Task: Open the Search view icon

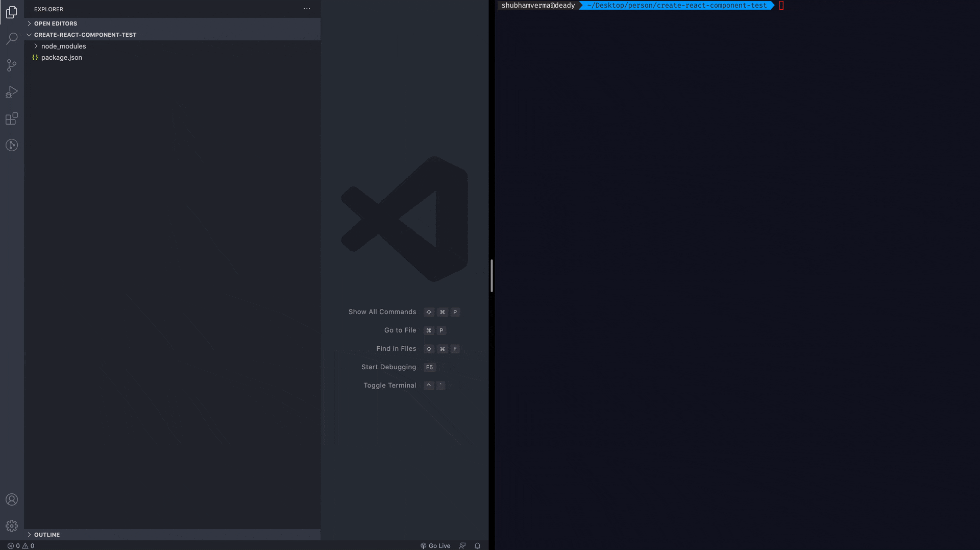Action: (x=12, y=38)
